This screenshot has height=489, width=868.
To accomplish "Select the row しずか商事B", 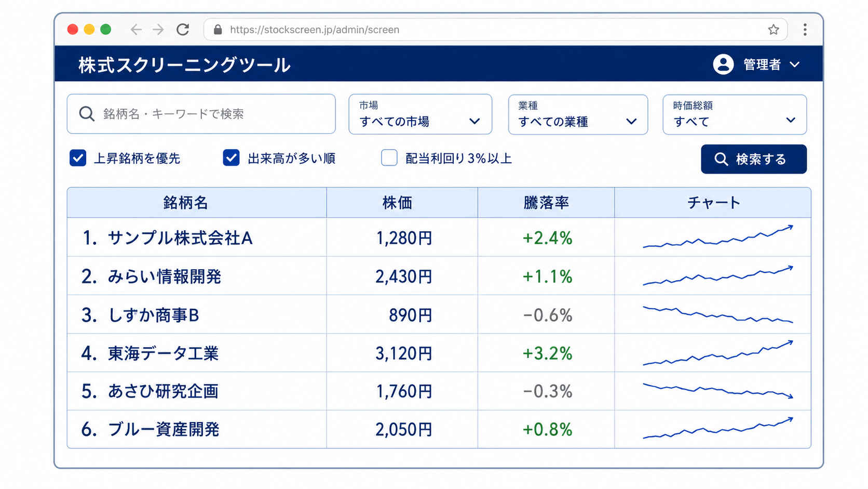I will click(x=439, y=314).
